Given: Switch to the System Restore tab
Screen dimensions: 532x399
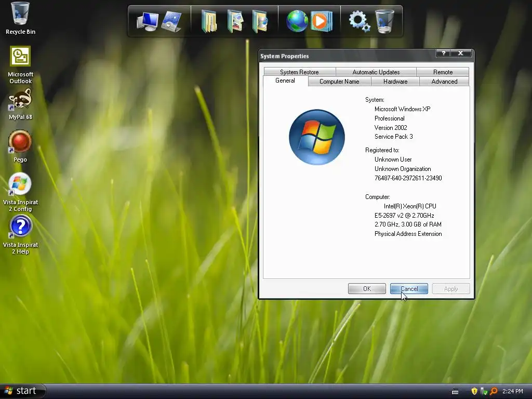Looking at the screenshot, I should [300, 72].
